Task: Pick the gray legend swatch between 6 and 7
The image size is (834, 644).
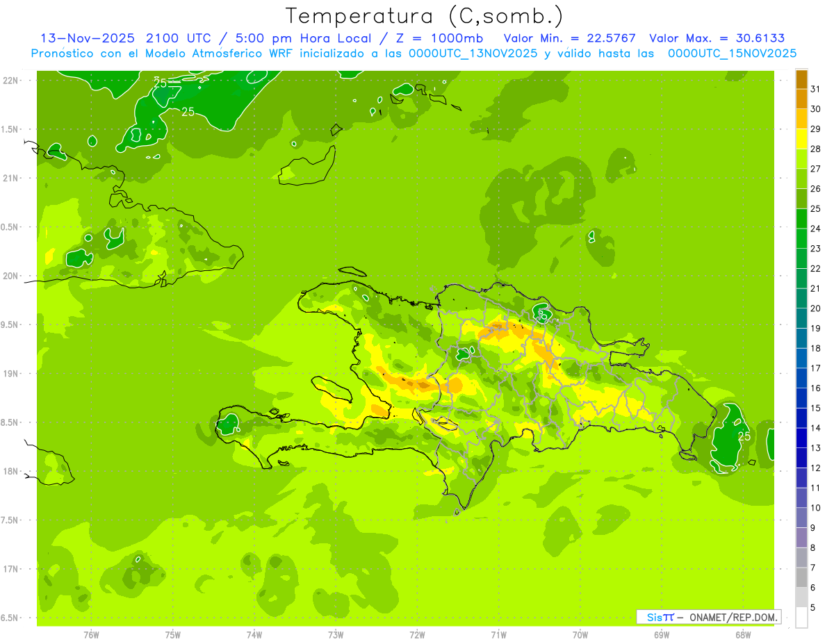Action: click(x=802, y=577)
